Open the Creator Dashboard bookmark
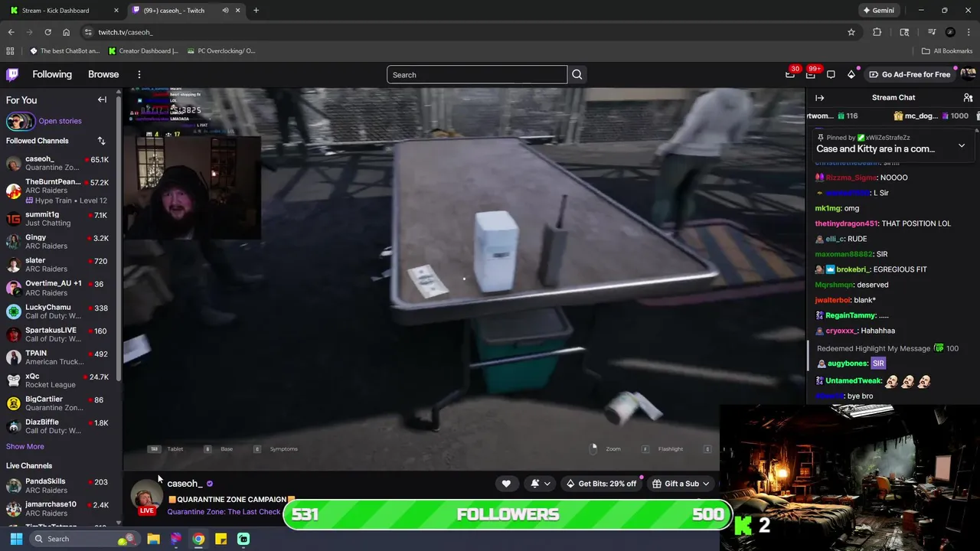Viewport: 980px width, 551px height. point(143,51)
